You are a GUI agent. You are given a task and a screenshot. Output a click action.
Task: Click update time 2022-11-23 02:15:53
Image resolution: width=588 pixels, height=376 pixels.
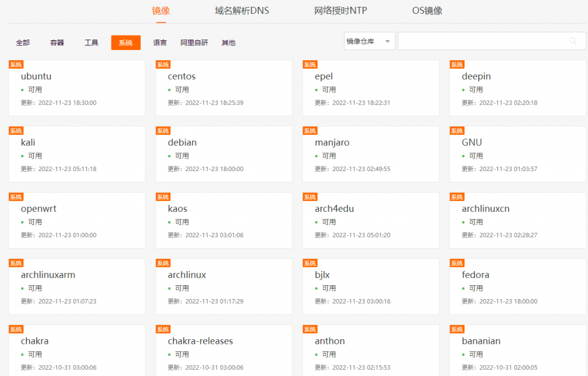click(362, 367)
